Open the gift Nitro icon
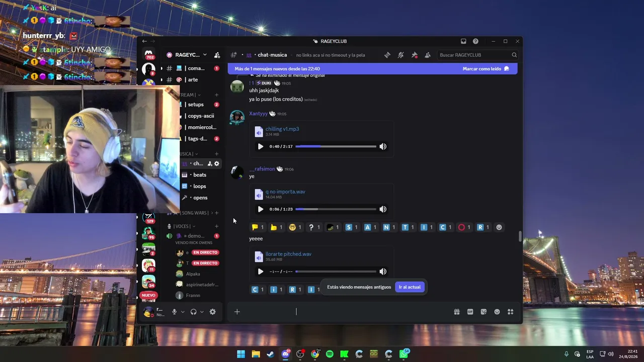 457,312
